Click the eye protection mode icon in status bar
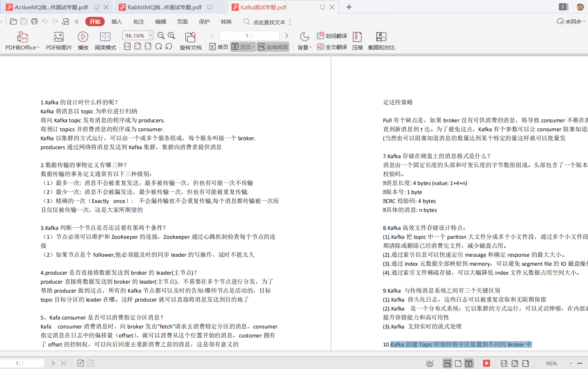Viewport: 588px width, 369px height. 430,363
